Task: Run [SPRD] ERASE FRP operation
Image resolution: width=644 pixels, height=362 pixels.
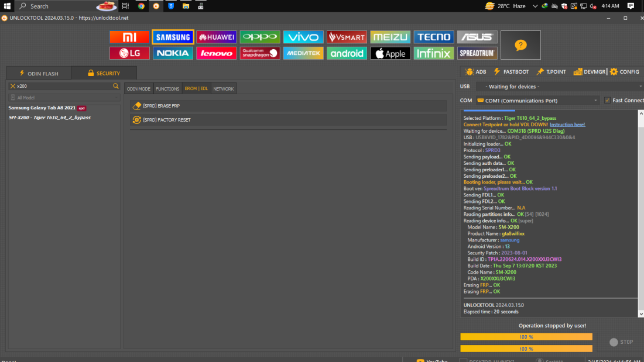Action: coord(288,106)
